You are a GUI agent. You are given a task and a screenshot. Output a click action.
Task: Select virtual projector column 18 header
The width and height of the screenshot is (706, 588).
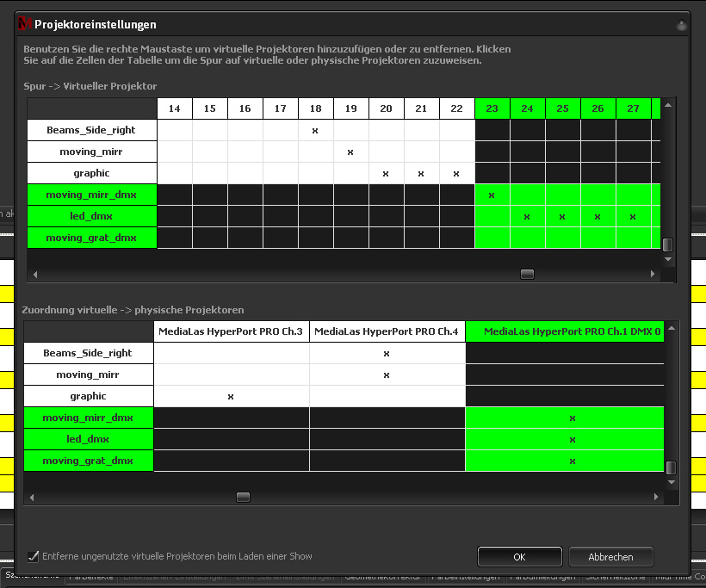(x=316, y=108)
